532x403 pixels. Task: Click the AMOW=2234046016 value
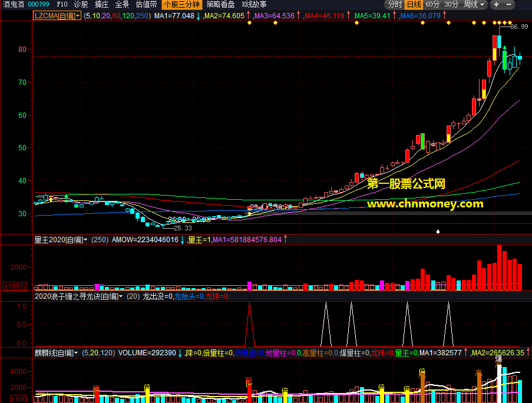point(145,240)
